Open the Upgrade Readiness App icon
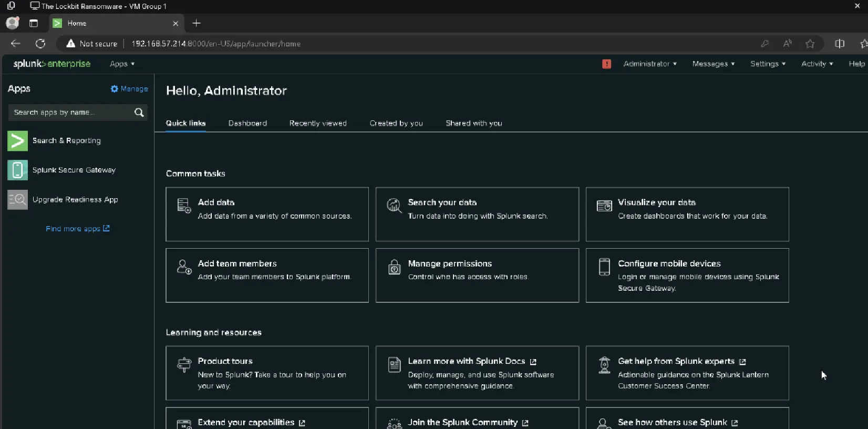The height and width of the screenshot is (429, 868). (x=17, y=200)
